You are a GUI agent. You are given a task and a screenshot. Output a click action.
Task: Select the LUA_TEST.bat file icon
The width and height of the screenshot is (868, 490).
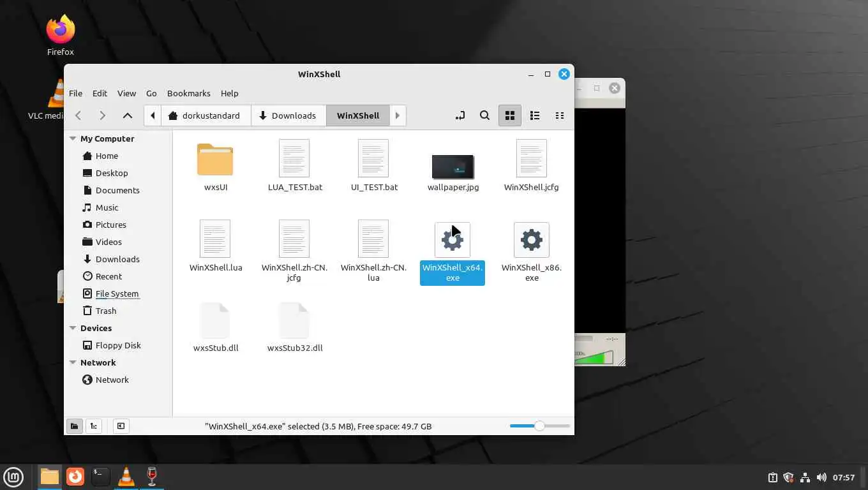click(294, 158)
